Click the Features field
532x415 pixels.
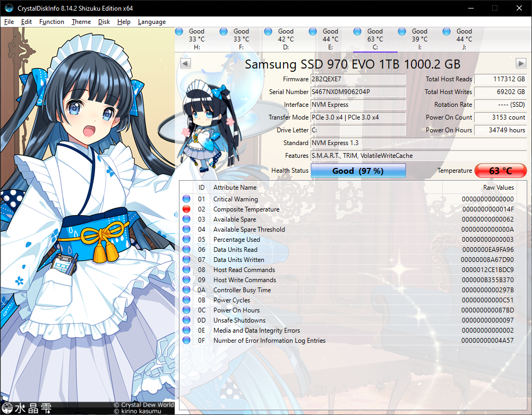click(419, 156)
